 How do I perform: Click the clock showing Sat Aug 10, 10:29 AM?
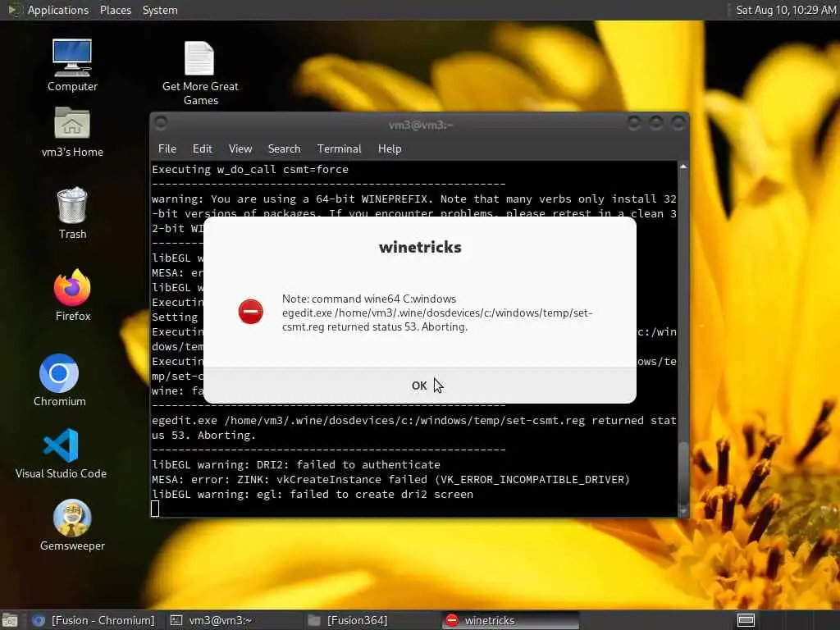[785, 10]
